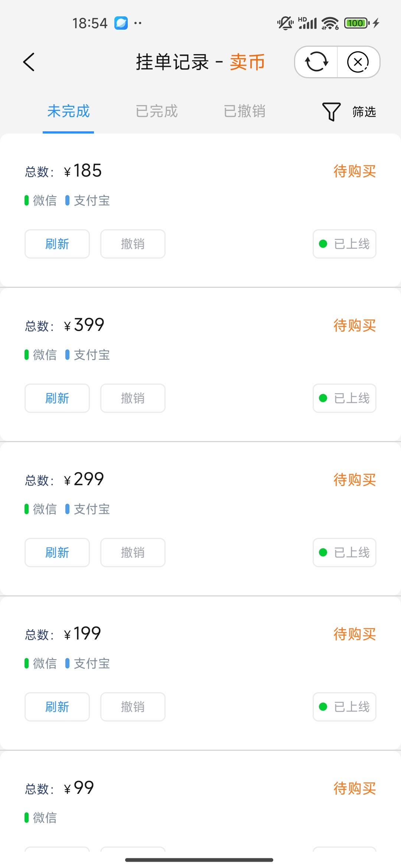Toggle 已上线 status for the ¥185 order
The width and height of the screenshot is (401, 868).
(345, 244)
